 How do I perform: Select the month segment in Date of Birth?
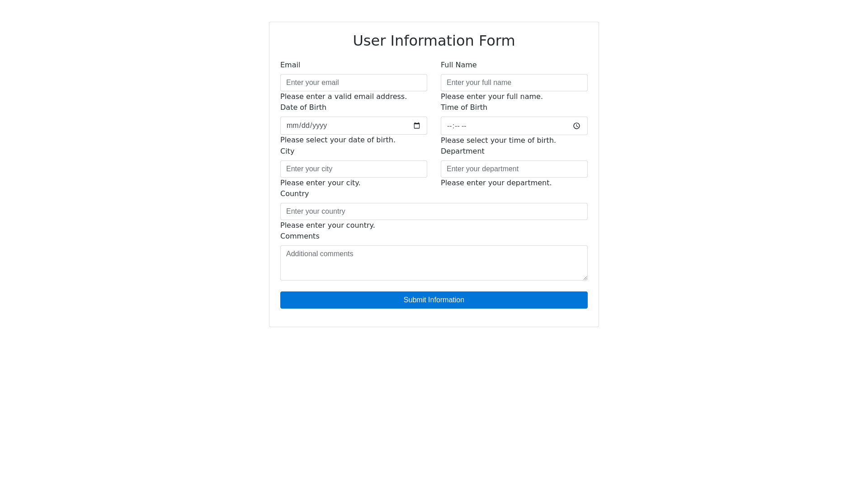[x=292, y=126]
